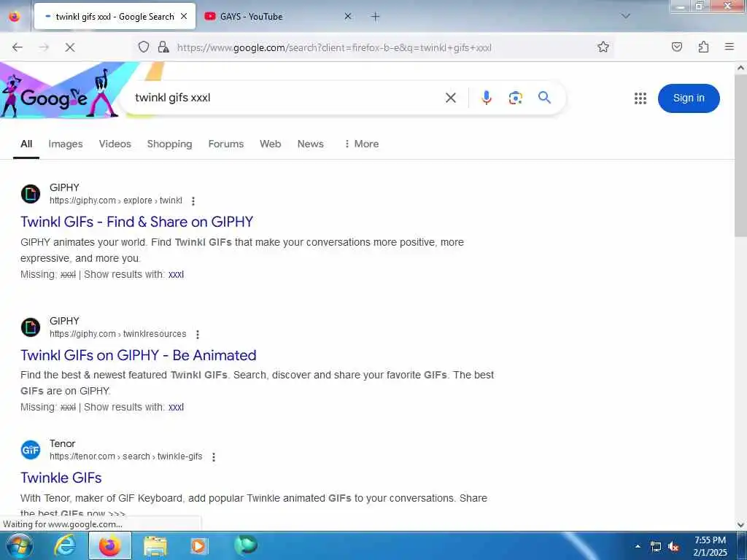Open the Extensions puzzle icon

click(x=703, y=47)
